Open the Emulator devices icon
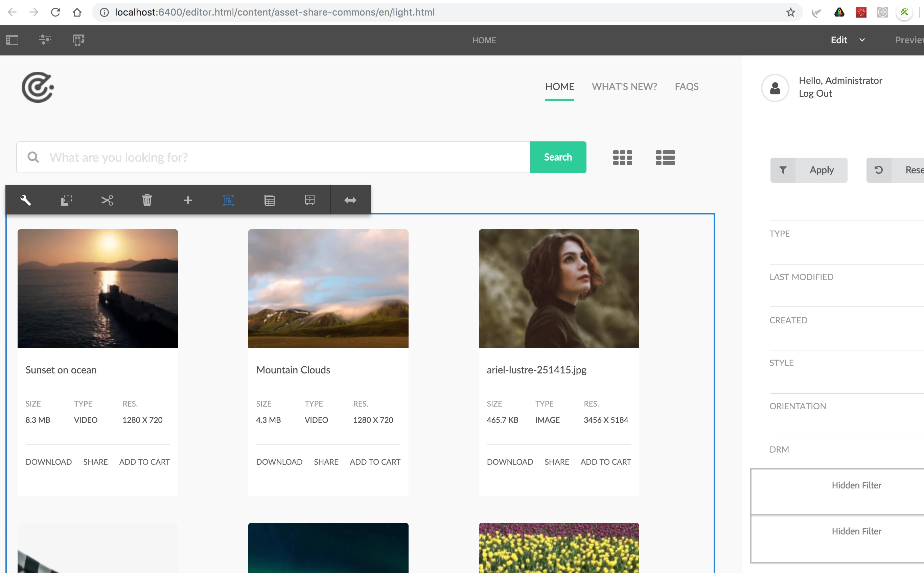This screenshot has width=924, height=573. click(78, 40)
